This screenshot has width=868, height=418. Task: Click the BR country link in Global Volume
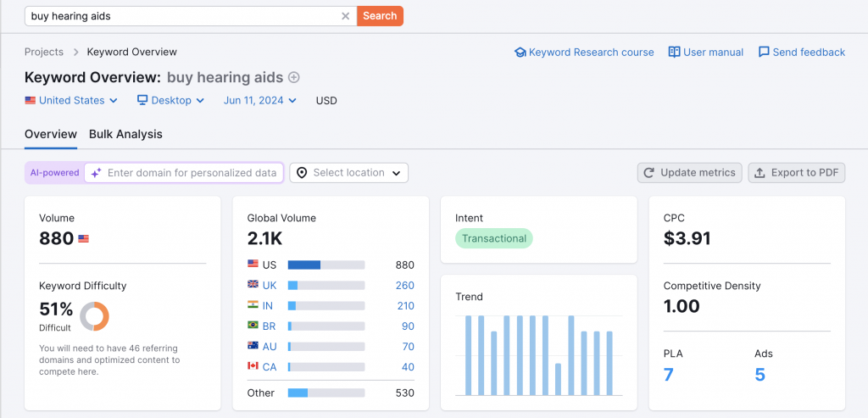click(269, 326)
